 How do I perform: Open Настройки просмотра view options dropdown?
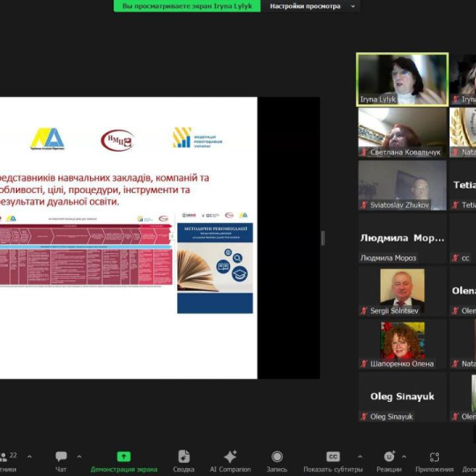[312, 6]
